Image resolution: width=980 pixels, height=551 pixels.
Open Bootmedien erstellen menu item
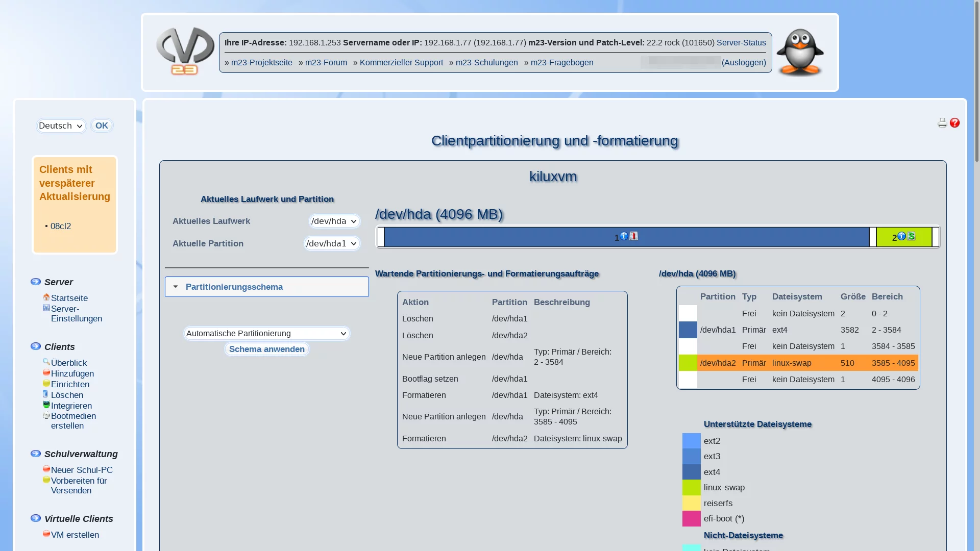73,421
